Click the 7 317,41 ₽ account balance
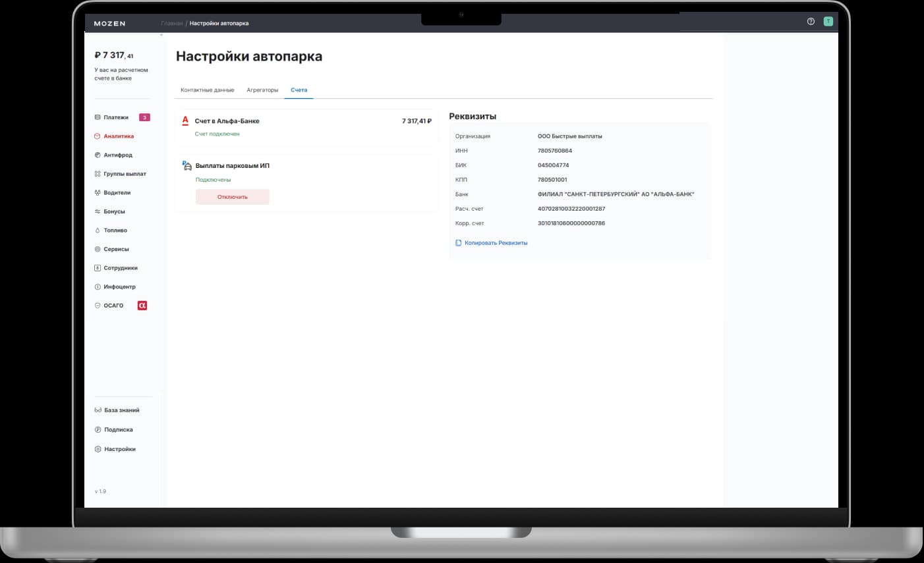The width and height of the screenshot is (924, 563). pyautogui.click(x=417, y=121)
